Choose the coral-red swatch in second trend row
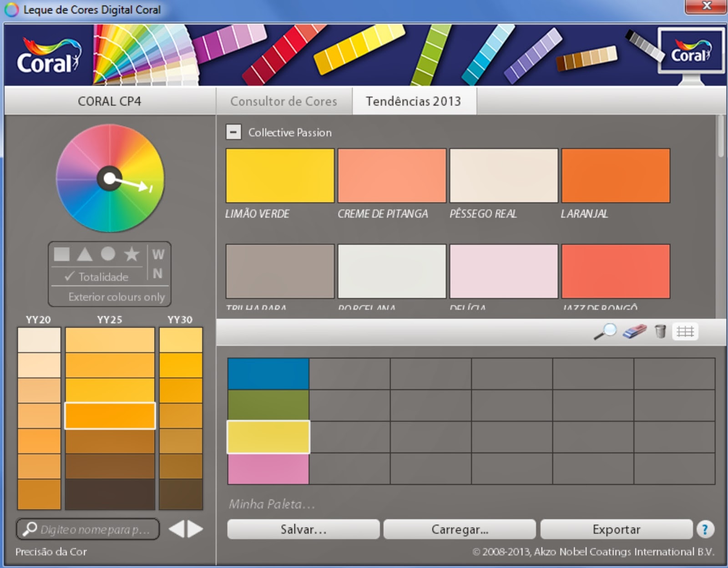The width and height of the screenshot is (728, 568). click(x=616, y=271)
